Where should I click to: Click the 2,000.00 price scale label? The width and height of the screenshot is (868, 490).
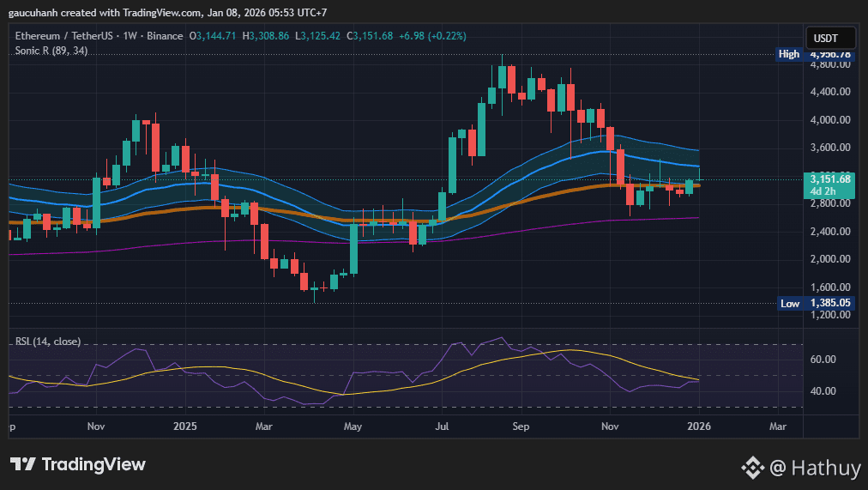coord(829,259)
